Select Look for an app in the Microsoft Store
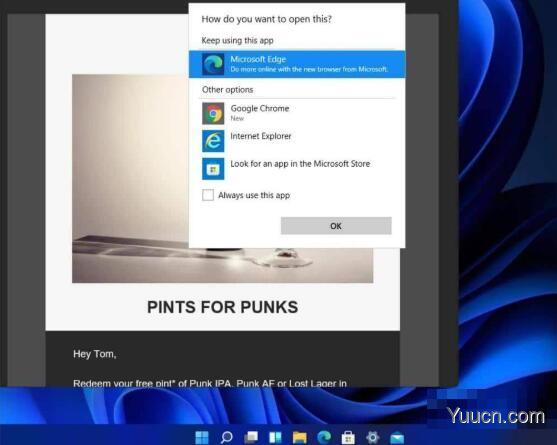 click(297, 168)
